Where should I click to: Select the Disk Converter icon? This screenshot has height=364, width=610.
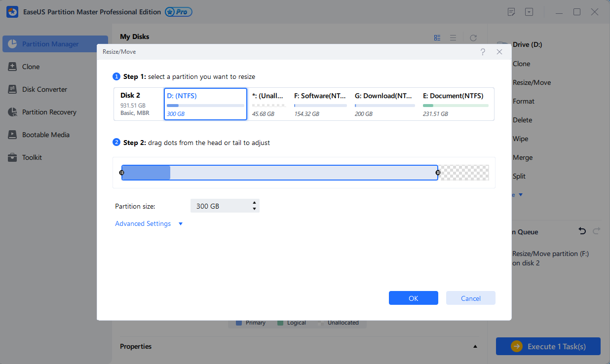[13, 89]
